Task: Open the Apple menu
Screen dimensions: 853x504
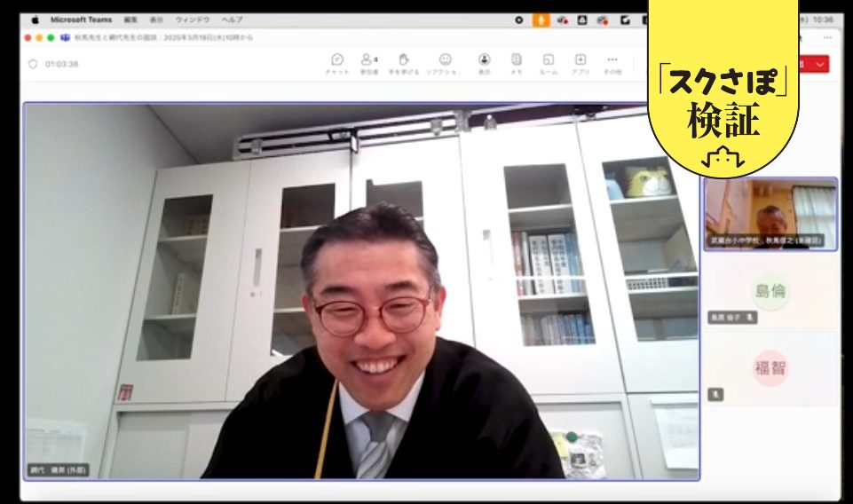Action: tap(36, 20)
